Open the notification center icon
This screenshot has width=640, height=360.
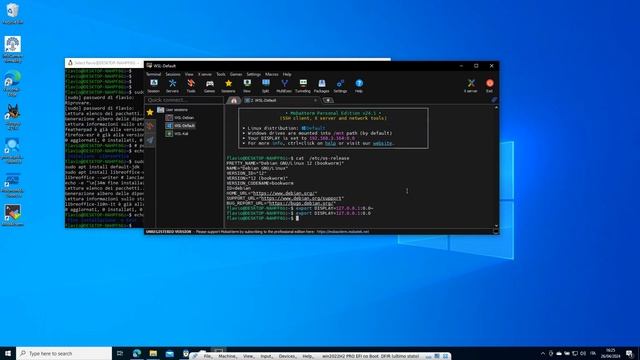point(629,353)
